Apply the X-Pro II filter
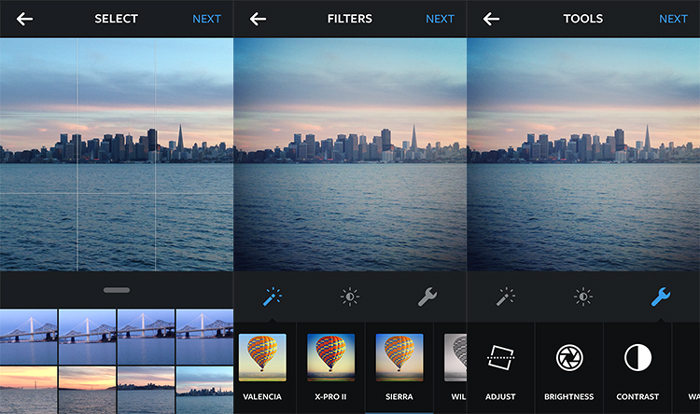Screen dimensions: 700x414 (x=331, y=358)
